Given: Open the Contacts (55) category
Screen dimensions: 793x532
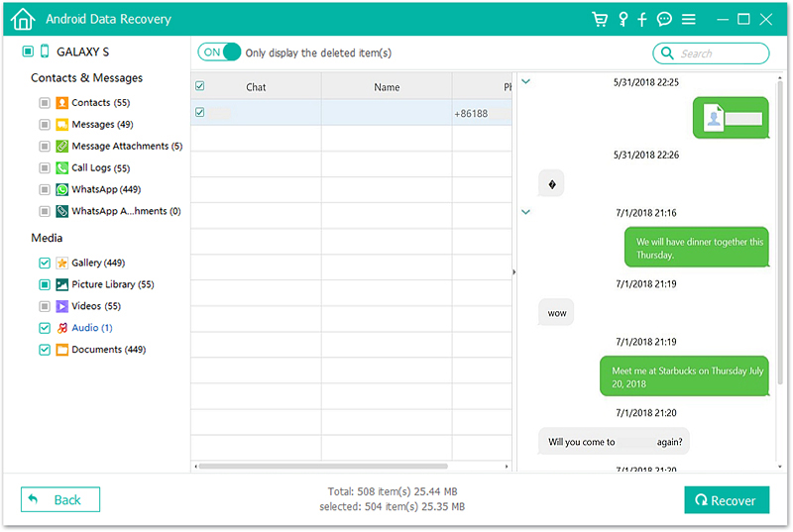Looking at the screenshot, I should tap(101, 103).
